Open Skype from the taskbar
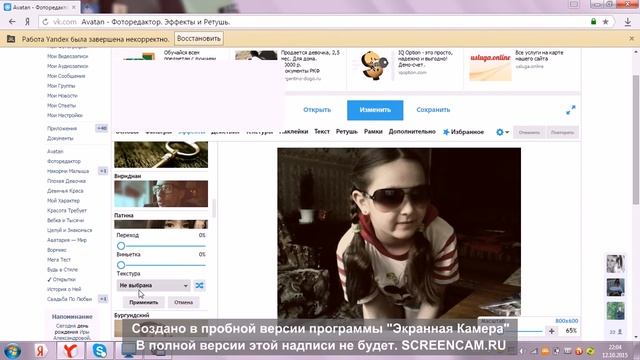 (x=99, y=351)
